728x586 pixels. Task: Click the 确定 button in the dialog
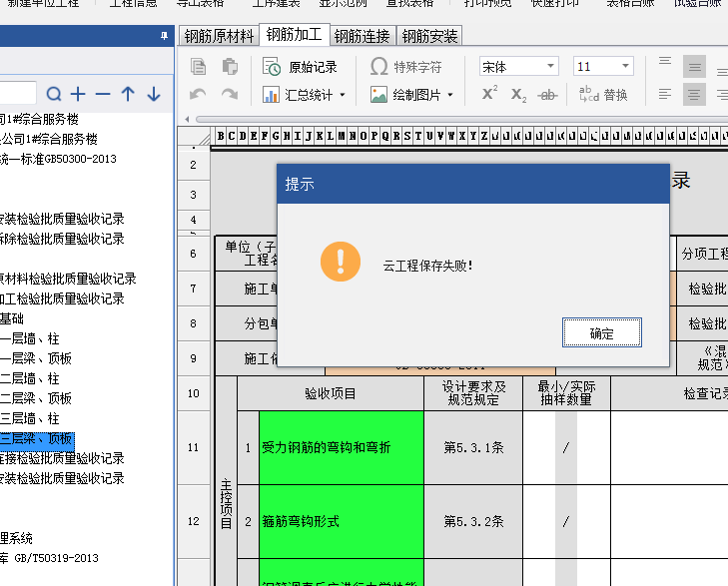pos(601,333)
